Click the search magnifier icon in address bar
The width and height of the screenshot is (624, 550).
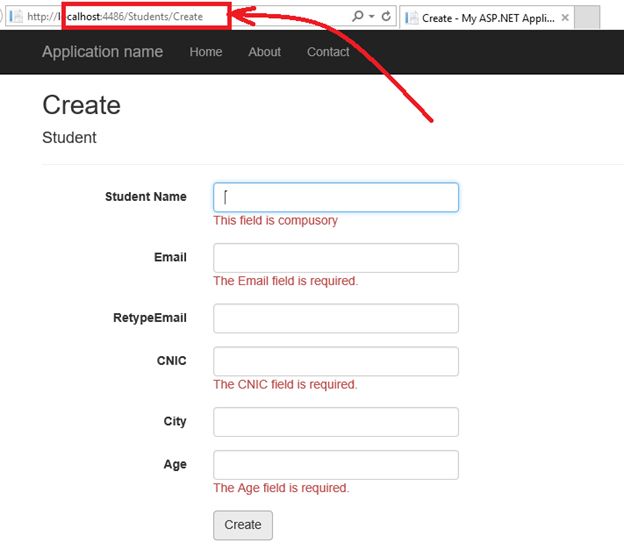pos(358,16)
